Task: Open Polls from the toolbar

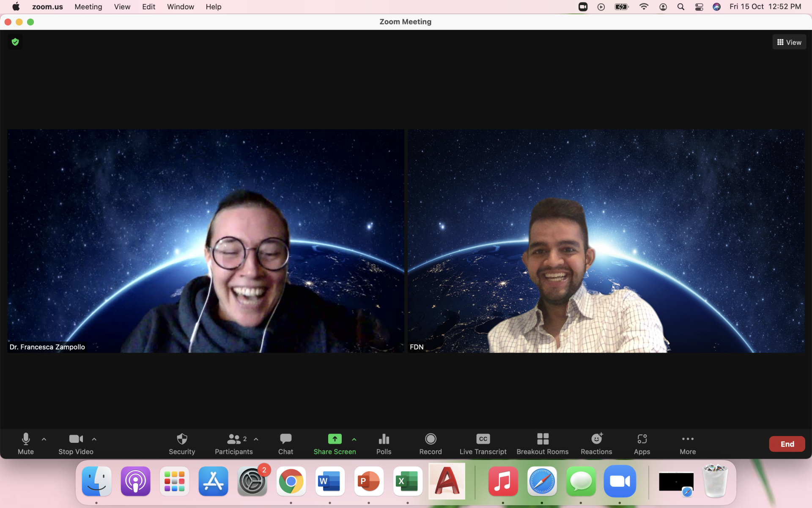Action: (384, 439)
